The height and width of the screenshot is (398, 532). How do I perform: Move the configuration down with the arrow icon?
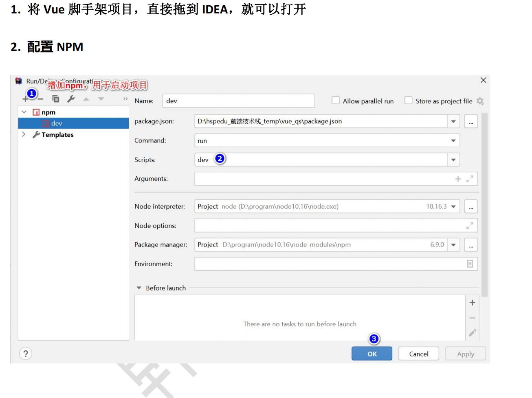[x=101, y=99]
